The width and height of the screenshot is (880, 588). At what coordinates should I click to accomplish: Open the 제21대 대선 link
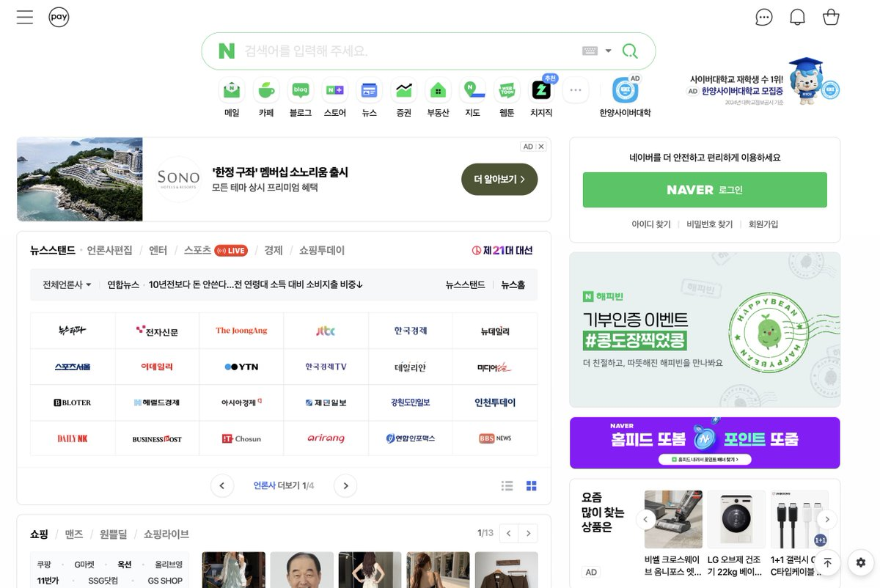[x=502, y=250]
